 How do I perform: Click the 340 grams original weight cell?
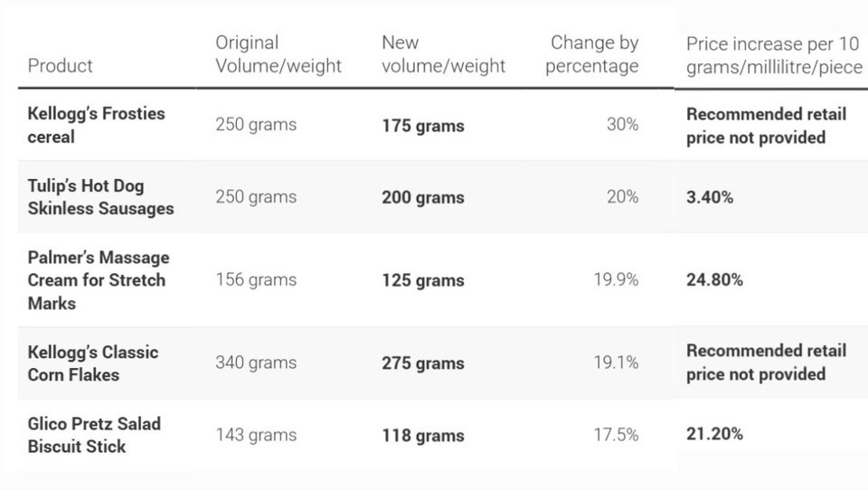(x=256, y=363)
